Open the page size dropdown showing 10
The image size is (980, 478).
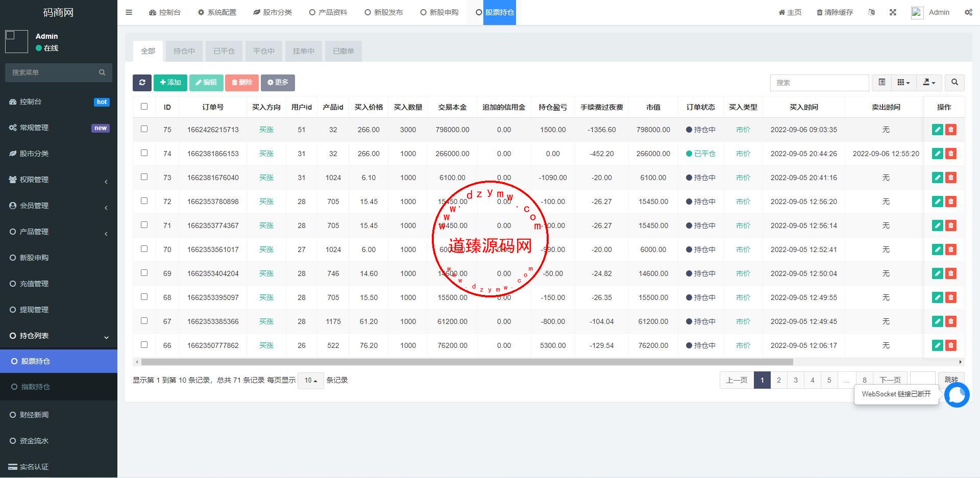310,380
